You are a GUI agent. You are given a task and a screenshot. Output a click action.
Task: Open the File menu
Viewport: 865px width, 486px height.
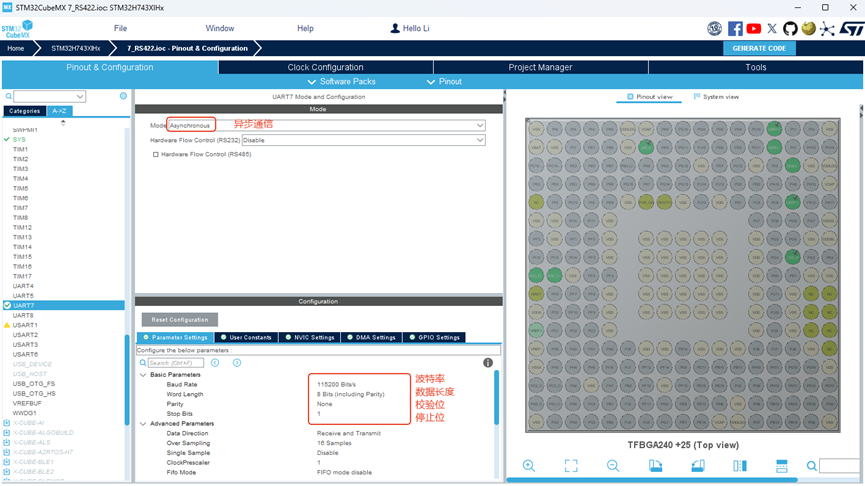tap(120, 28)
